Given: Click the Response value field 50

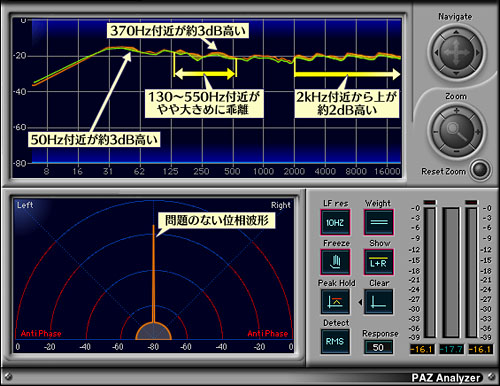Looking at the screenshot, I should tap(378, 347).
